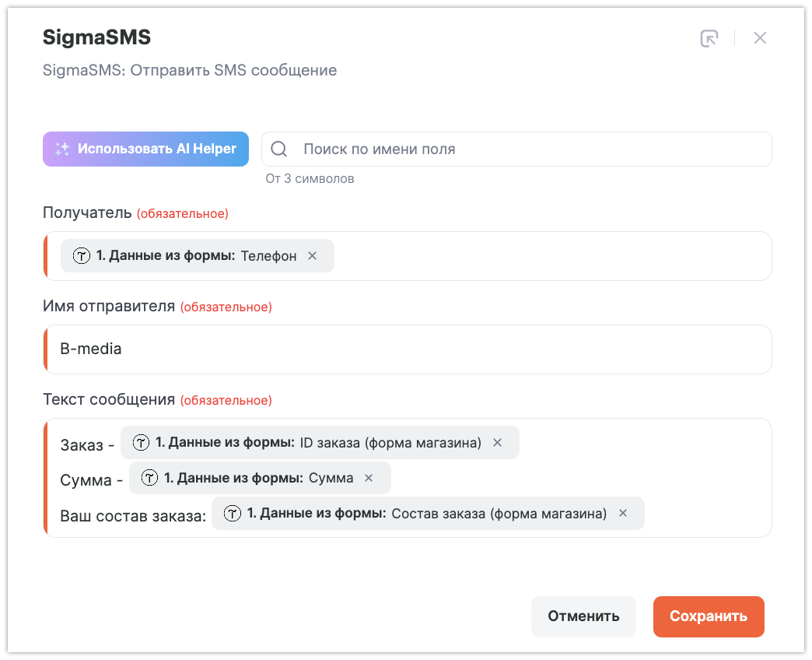Click sparkle icon on AI Helper button
Screen dimensions: 812x660
point(62,149)
